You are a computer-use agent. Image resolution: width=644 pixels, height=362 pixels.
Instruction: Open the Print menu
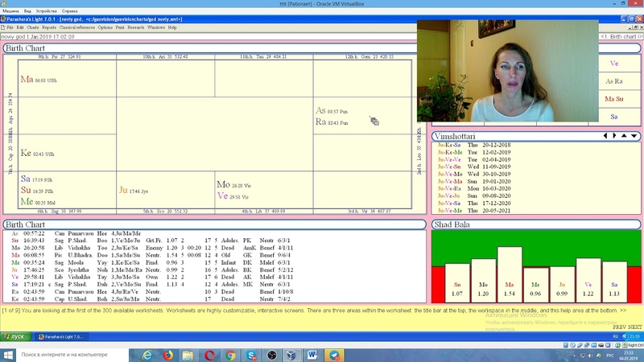(120, 27)
